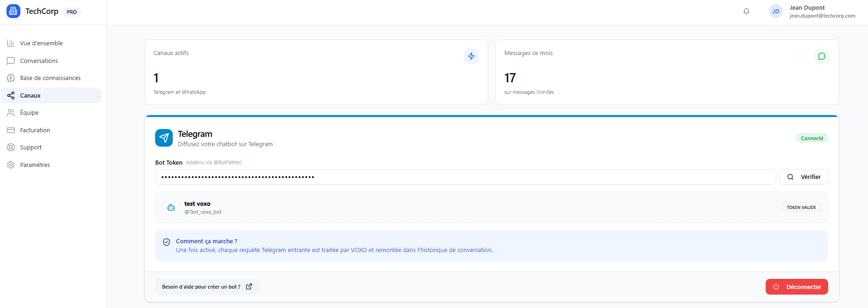Click the Déconnecter text label
868x308 pixels.
coord(804,287)
